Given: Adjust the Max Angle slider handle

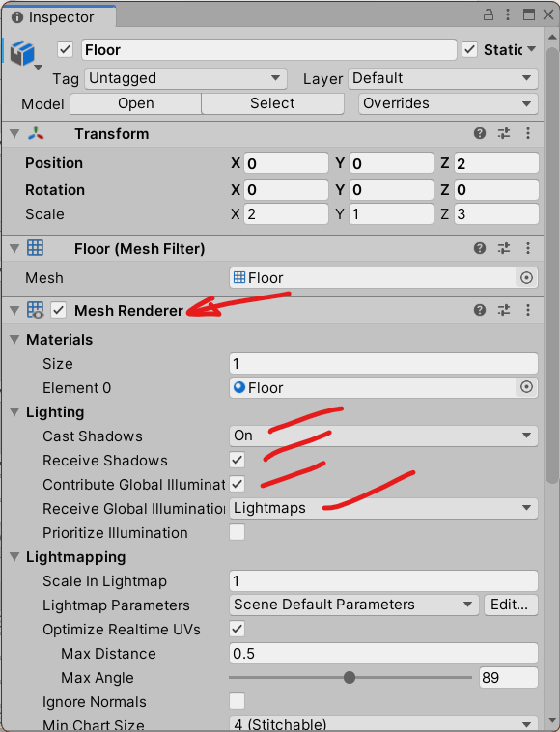Looking at the screenshot, I should click(x=350, y=677).
